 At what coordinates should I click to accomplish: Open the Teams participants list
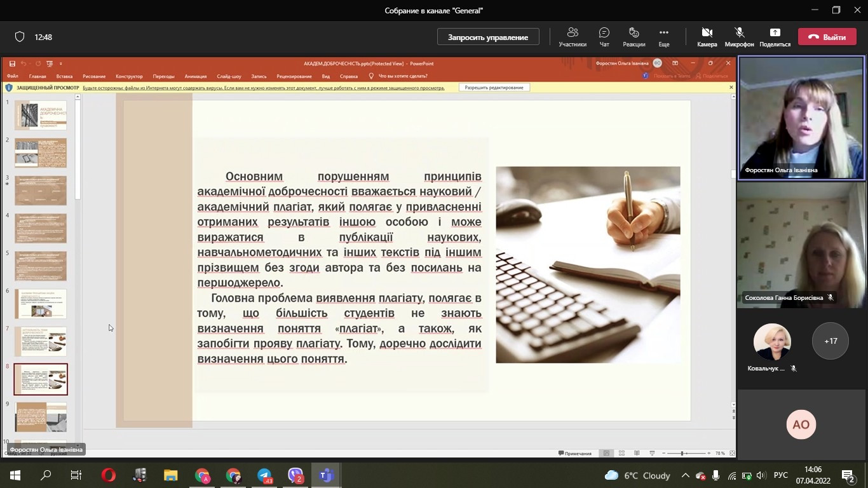pos(573,37)
